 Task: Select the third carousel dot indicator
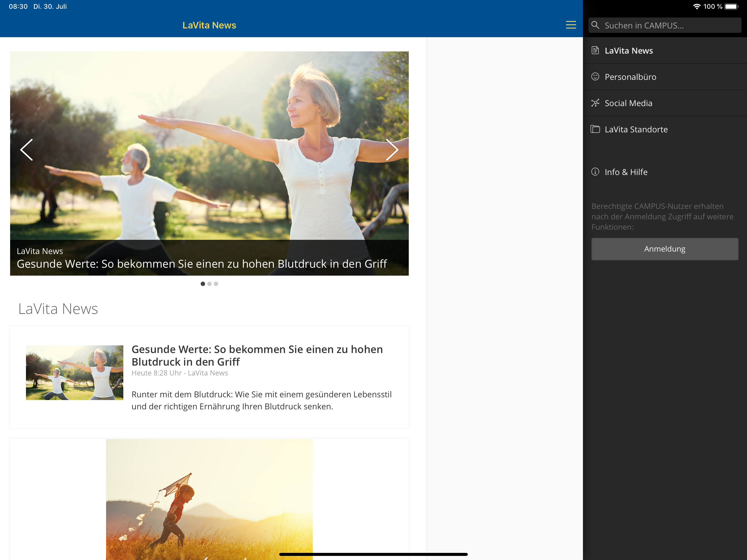[216, 284]
